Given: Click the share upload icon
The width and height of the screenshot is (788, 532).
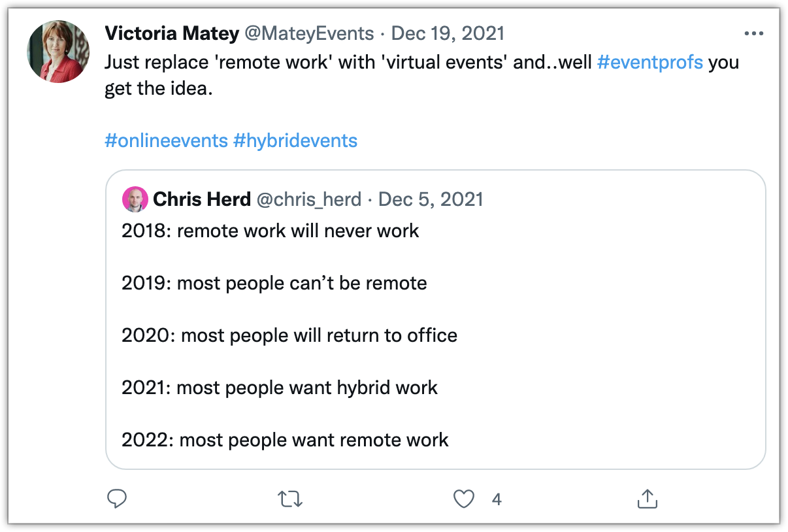Looking at the screenshot, I should click(646, 500).
